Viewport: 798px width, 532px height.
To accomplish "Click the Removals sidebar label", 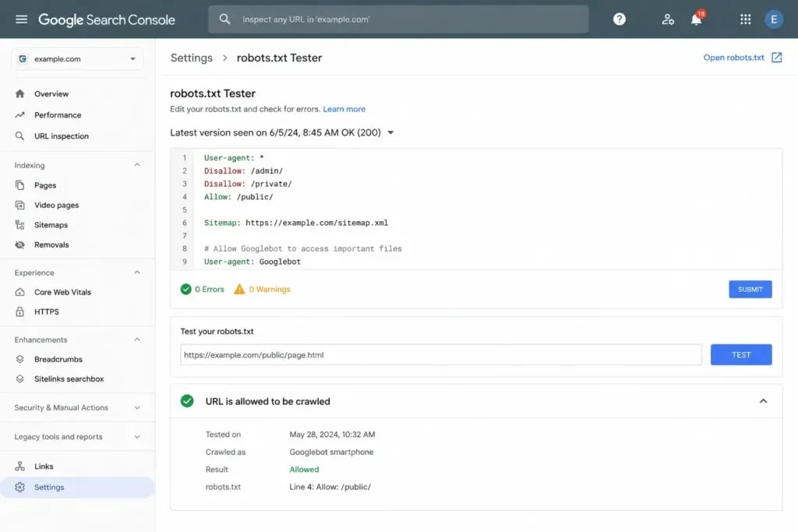I will [51, 245].
